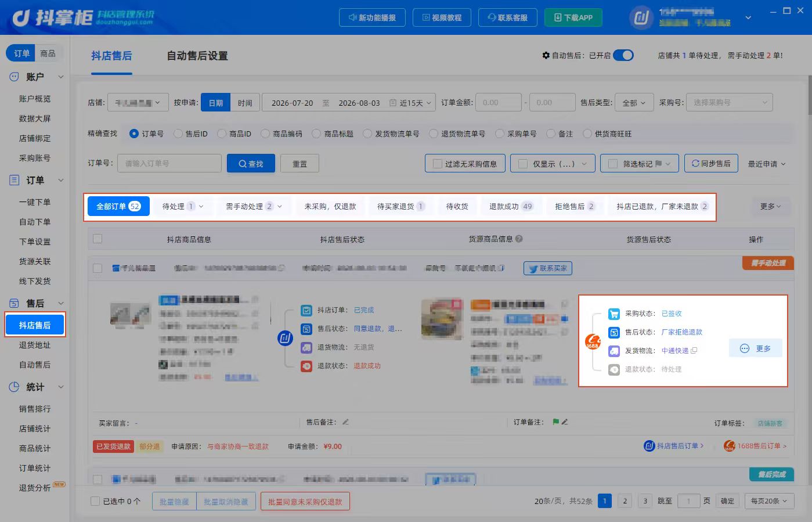
Task: Tick the 已选中 checkbox at bottom
Action: pyautogui.click(x=95, y=501)
